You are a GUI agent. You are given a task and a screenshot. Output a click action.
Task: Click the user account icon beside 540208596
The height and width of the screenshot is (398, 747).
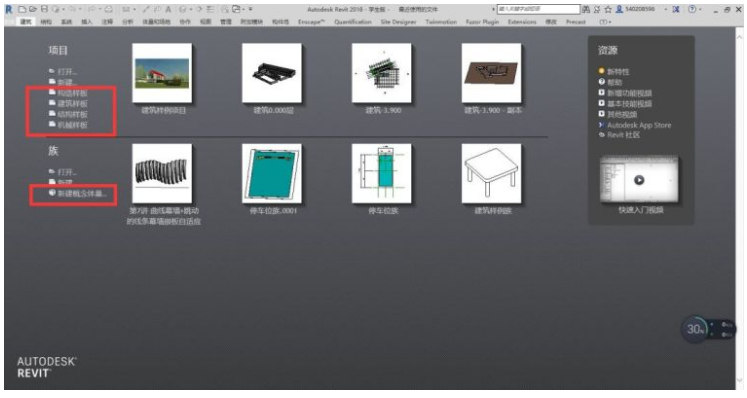click(619, 9)
